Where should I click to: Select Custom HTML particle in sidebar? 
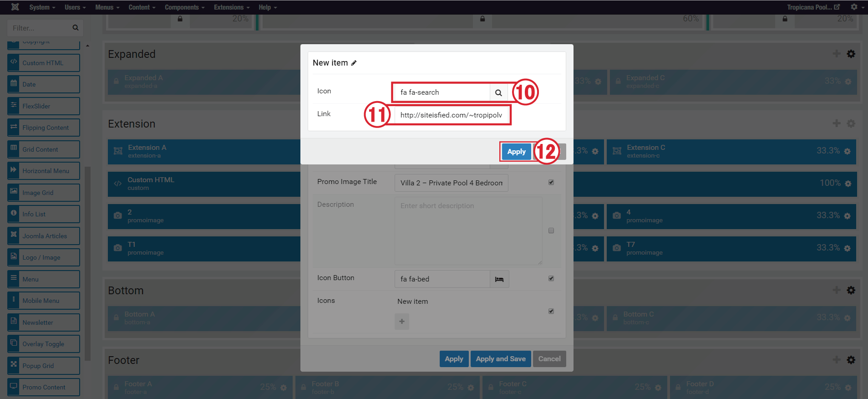(x=44, y=63)
